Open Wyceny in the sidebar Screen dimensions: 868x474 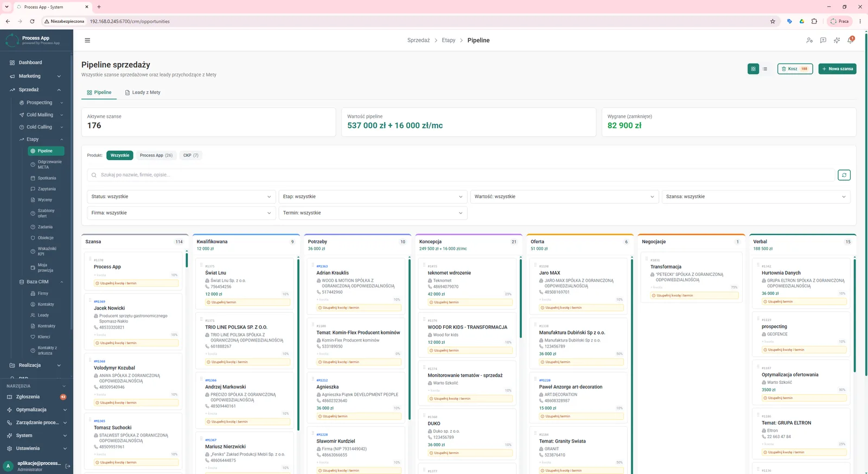(46, 200)
